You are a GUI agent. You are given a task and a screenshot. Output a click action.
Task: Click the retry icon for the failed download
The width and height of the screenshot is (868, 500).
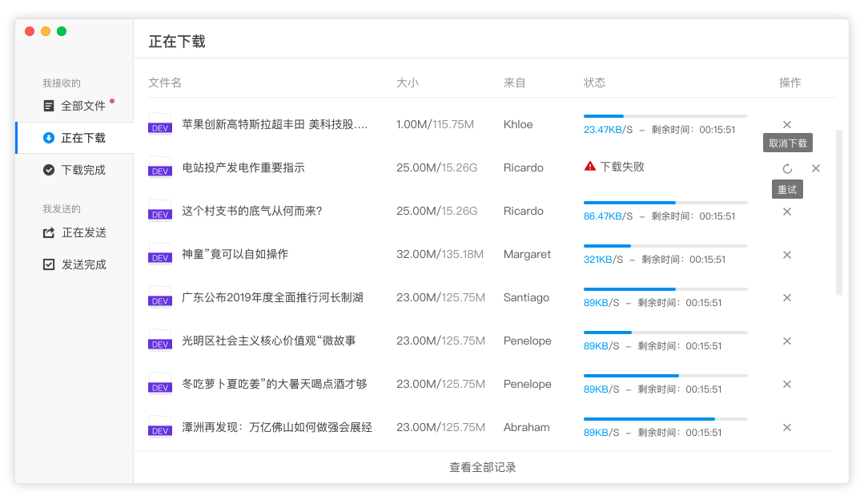click(787, 168)
